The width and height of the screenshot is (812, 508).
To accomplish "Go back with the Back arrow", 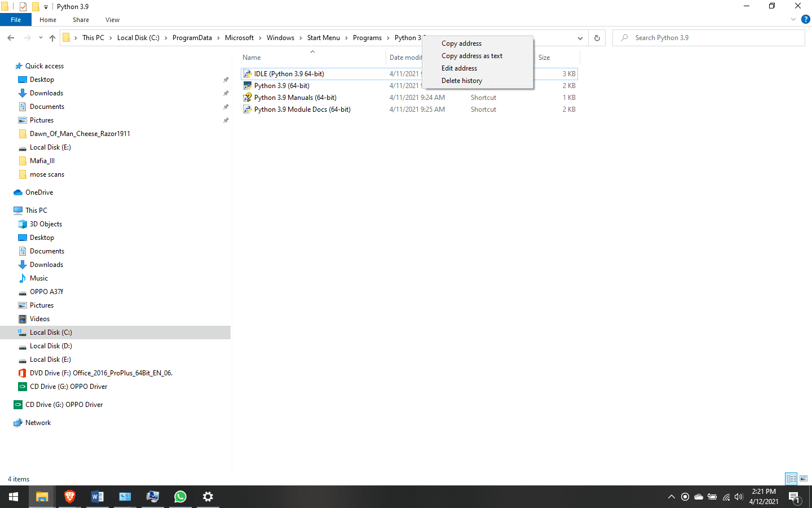I will pyautogui.click(x=11, y=38).
